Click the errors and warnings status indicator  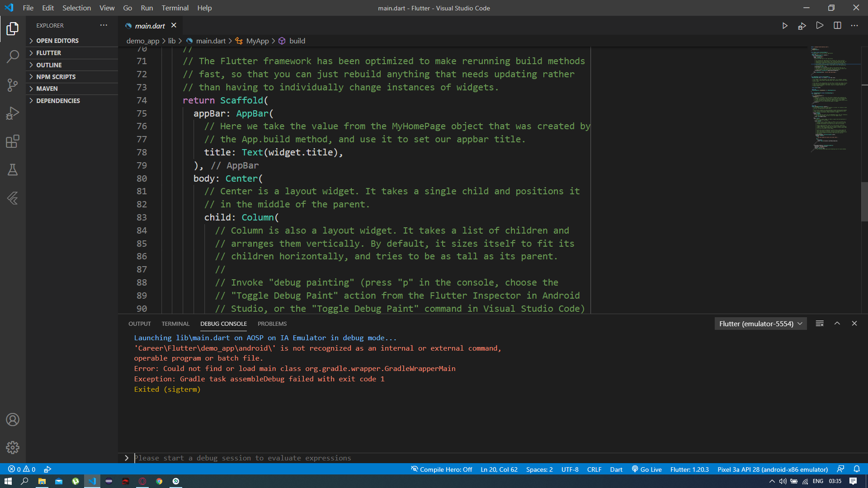pos(22,469)
